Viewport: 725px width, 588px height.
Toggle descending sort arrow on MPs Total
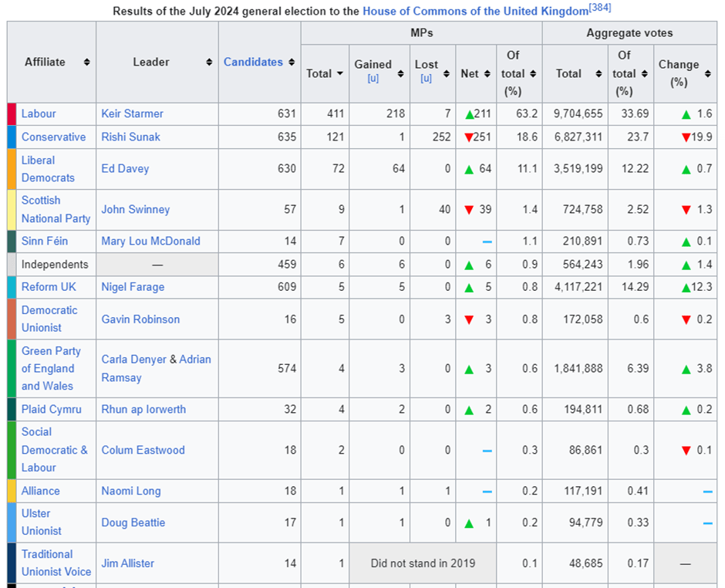point(339,74)
